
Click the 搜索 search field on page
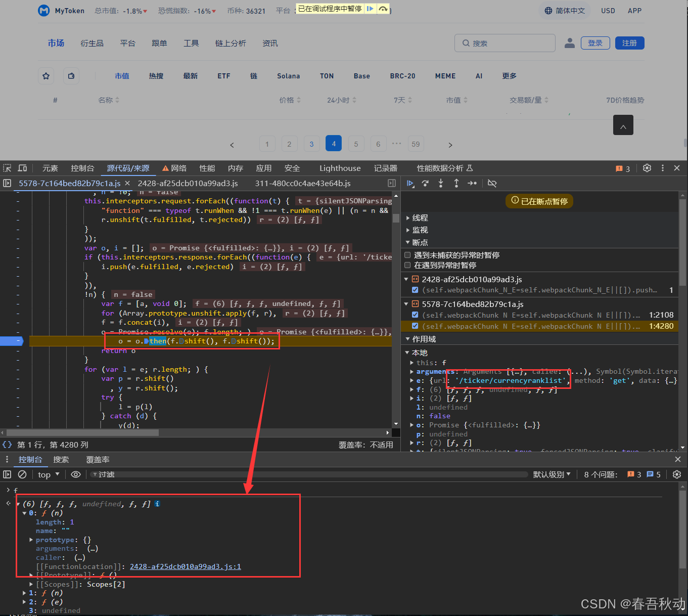click(x=505, y=43)
